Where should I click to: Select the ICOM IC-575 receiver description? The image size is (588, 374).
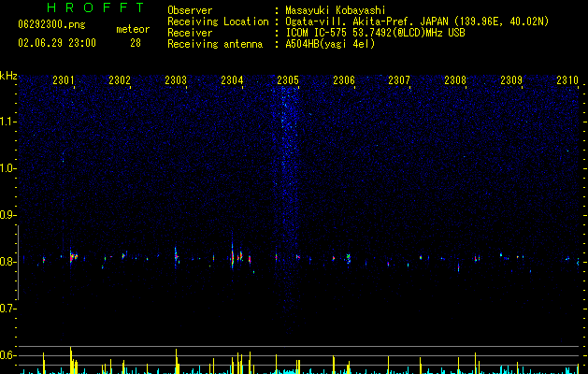point(375,33)
